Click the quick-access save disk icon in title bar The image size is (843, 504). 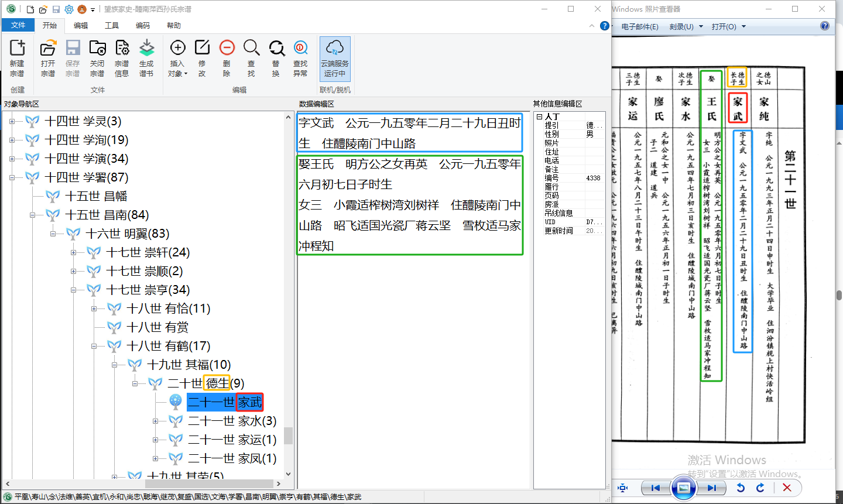coord(56,9)
